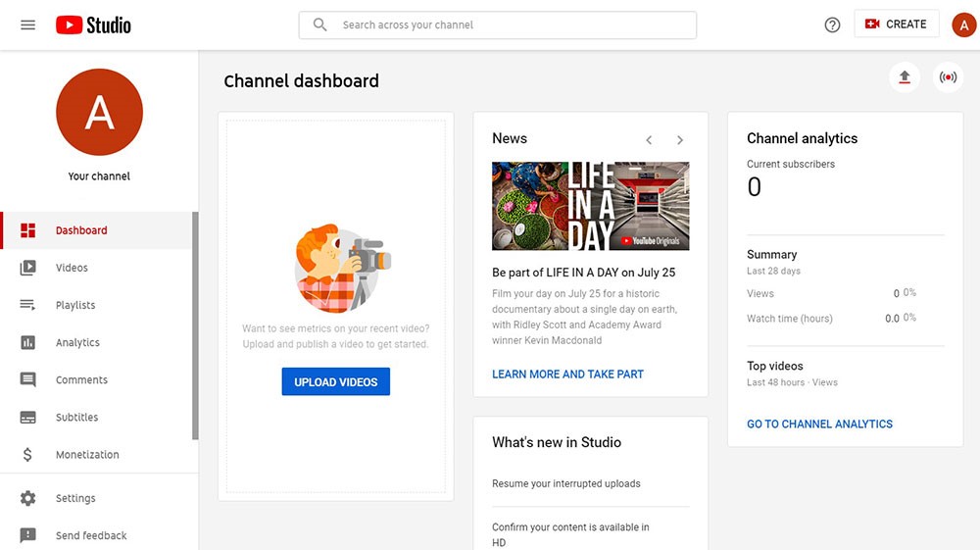Click 'What's new in Studio' heading
Image resolution: width=980 pixels, height=550 pixels.
point(557,442)
